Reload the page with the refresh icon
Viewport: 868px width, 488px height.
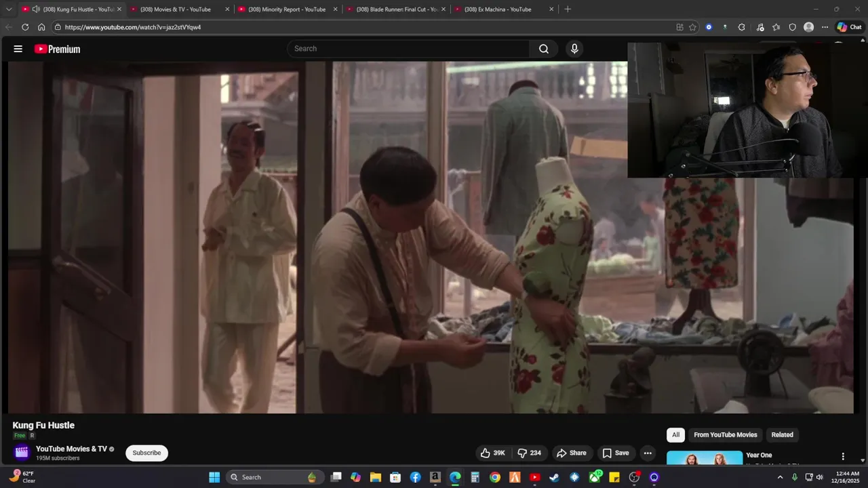[25, 27]
